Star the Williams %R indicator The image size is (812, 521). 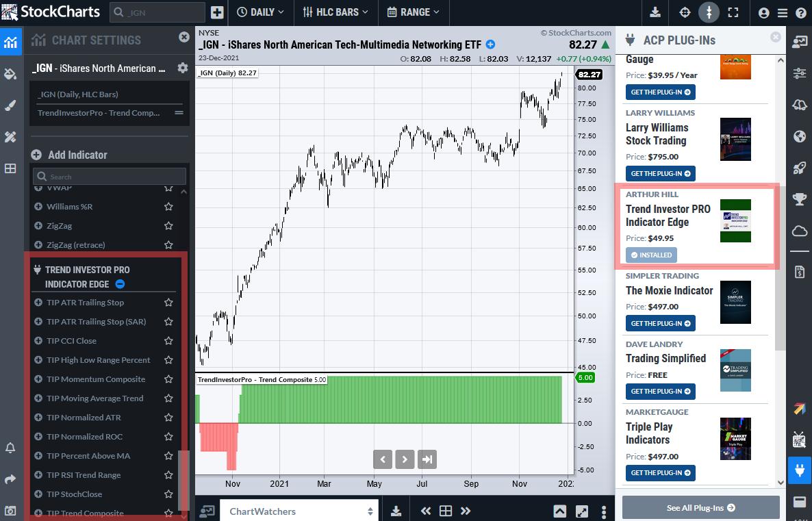click(x=168, y=207)
